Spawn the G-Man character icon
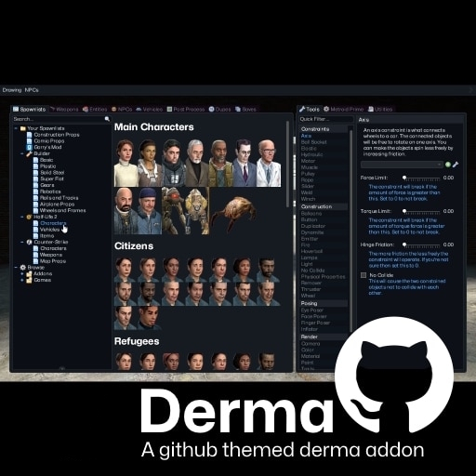Image resolution: width=476 pixels, height=476 pixels. coord(245,163)
